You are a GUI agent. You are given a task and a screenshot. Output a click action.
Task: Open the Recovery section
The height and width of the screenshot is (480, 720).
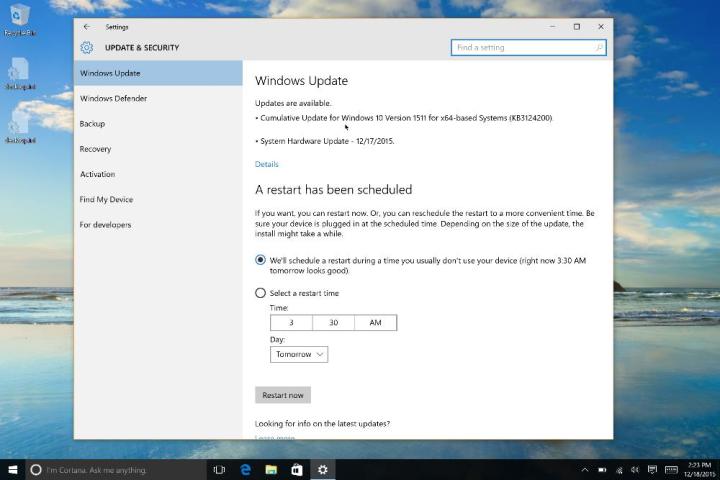click(158, 149)
